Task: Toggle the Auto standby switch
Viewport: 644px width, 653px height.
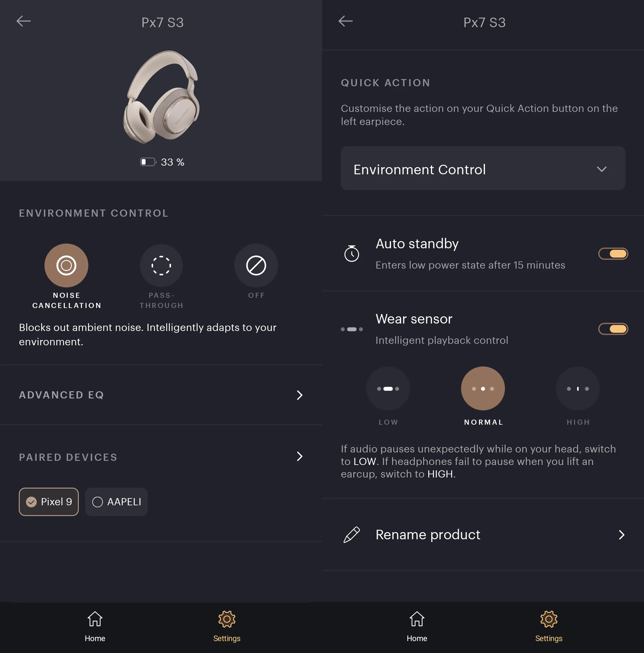Action: (613, 253)
